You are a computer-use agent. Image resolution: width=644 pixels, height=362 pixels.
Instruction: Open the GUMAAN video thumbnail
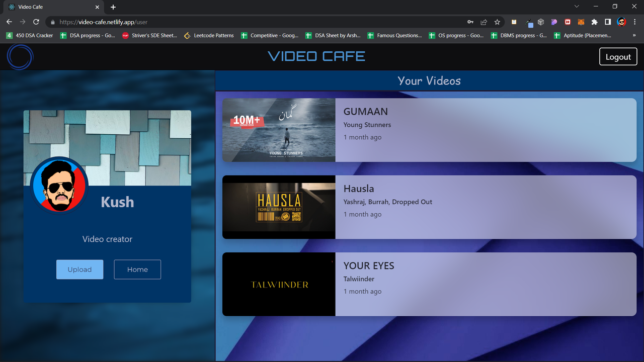click(x=279, y=130)
